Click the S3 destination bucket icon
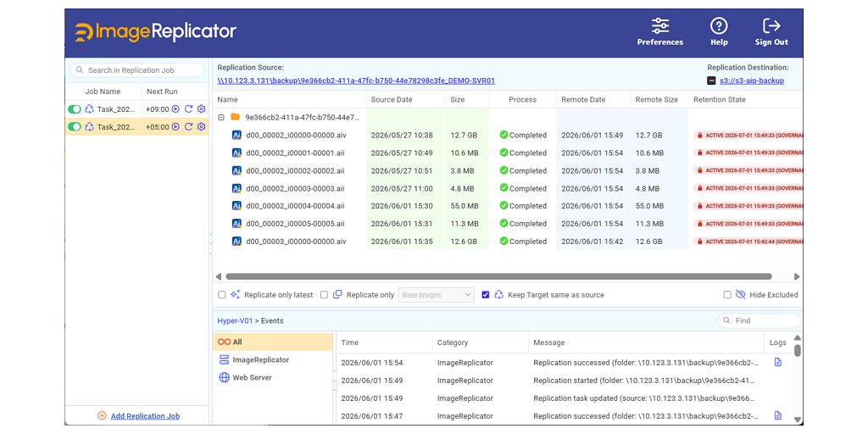This screenshot has height=434, width=868. (x=711, y=81)
